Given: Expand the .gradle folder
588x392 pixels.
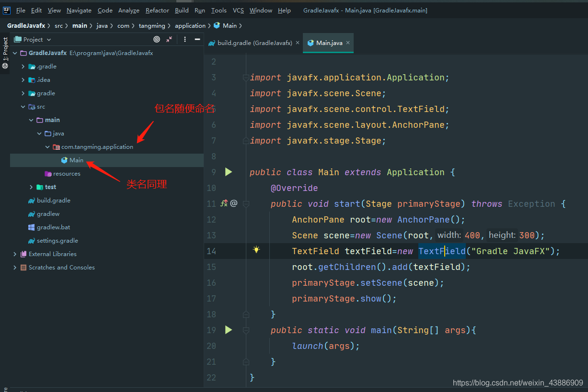Looking at the screenshot, I should [x=23, y=67].
